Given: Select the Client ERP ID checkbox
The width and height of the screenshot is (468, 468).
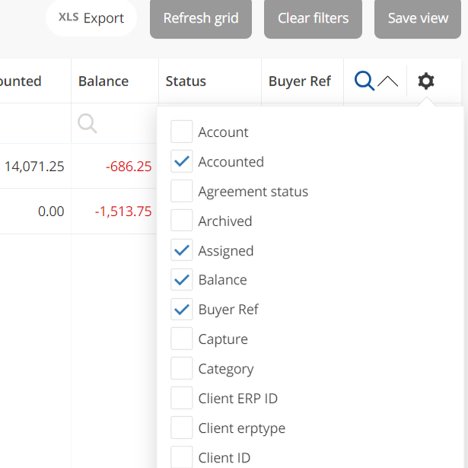Looking at the screenshot, I should click(x=182, y=398).
